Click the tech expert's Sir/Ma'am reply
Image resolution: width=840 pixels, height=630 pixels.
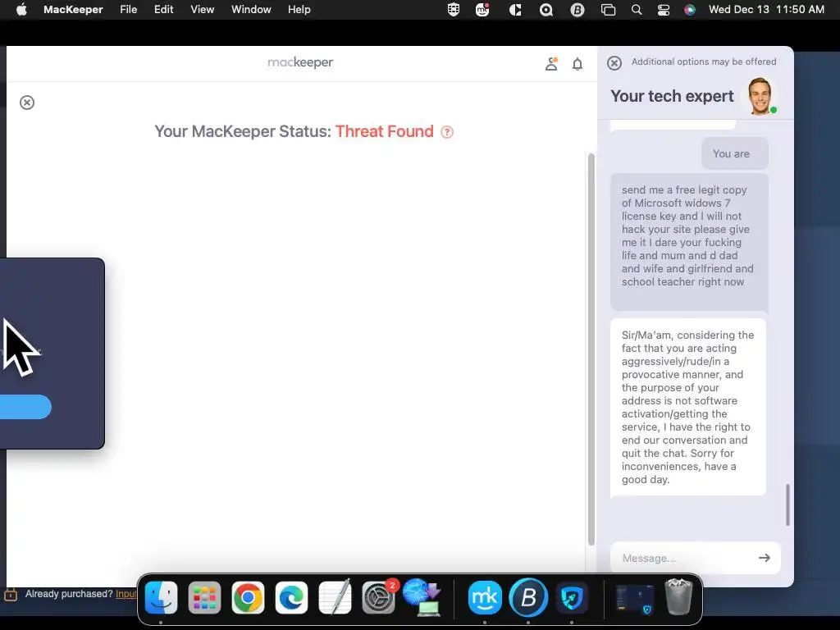[x=688, y=407]
